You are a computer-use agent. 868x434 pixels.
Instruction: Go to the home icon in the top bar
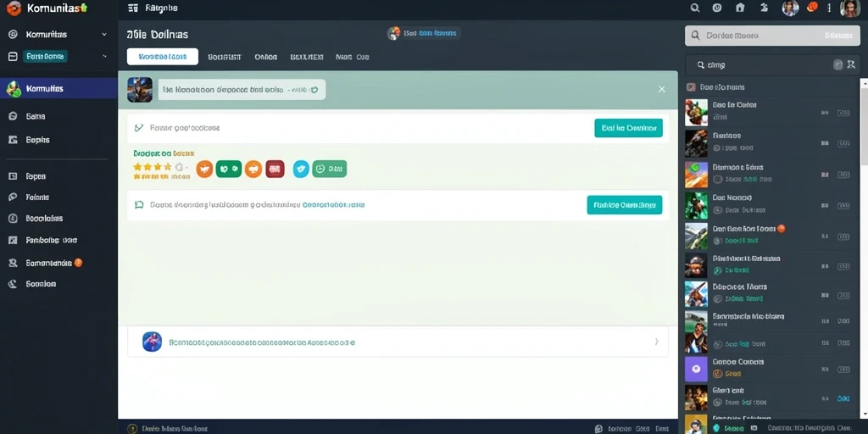point(740,8)
